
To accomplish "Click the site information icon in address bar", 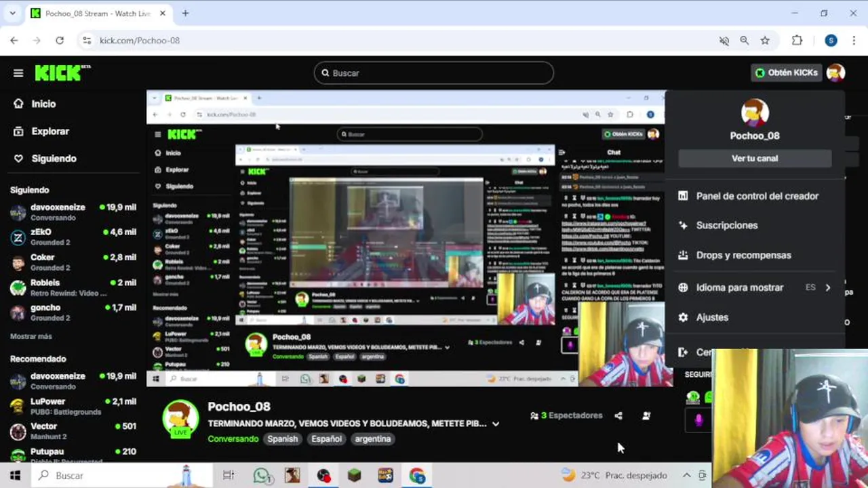I will tap(86, 41).
